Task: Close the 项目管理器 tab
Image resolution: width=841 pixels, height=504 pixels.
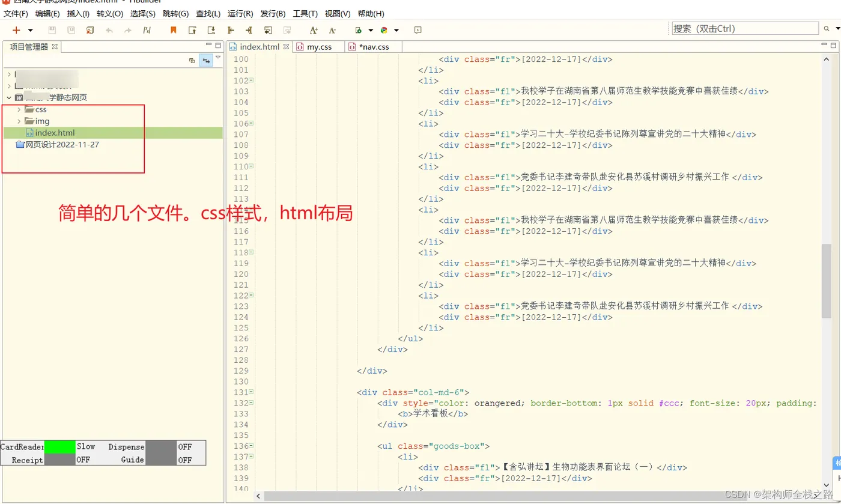Action: pyautogui.click(x=55, y=46)
